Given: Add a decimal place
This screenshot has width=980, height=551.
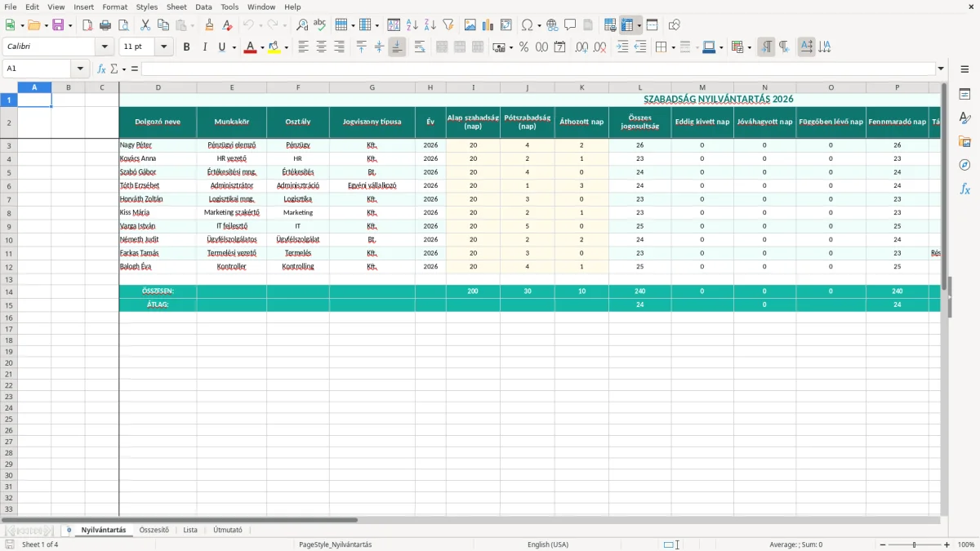Looking at the screenshot, I should point(581,47).
